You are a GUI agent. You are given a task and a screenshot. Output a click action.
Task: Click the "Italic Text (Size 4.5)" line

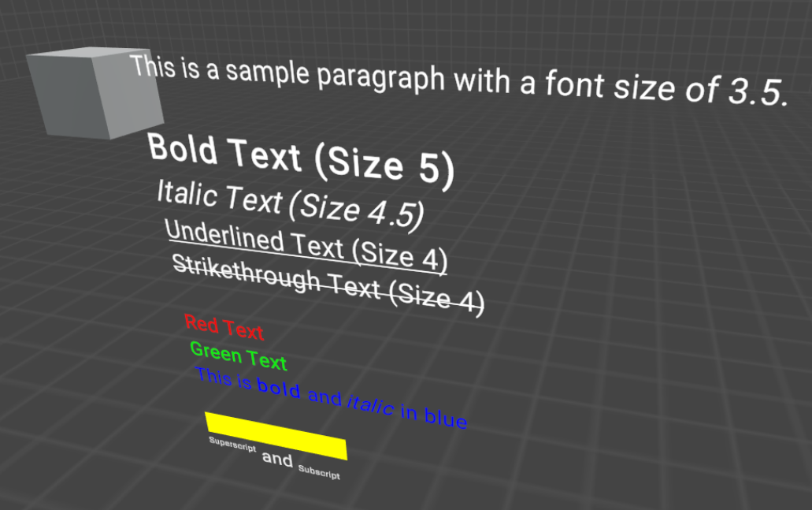[290, 202]
